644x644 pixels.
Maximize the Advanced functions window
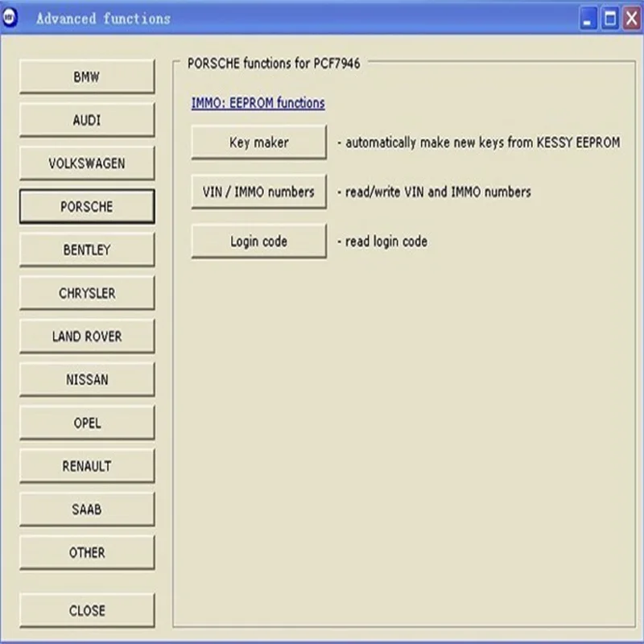click(x=610, y=19)
